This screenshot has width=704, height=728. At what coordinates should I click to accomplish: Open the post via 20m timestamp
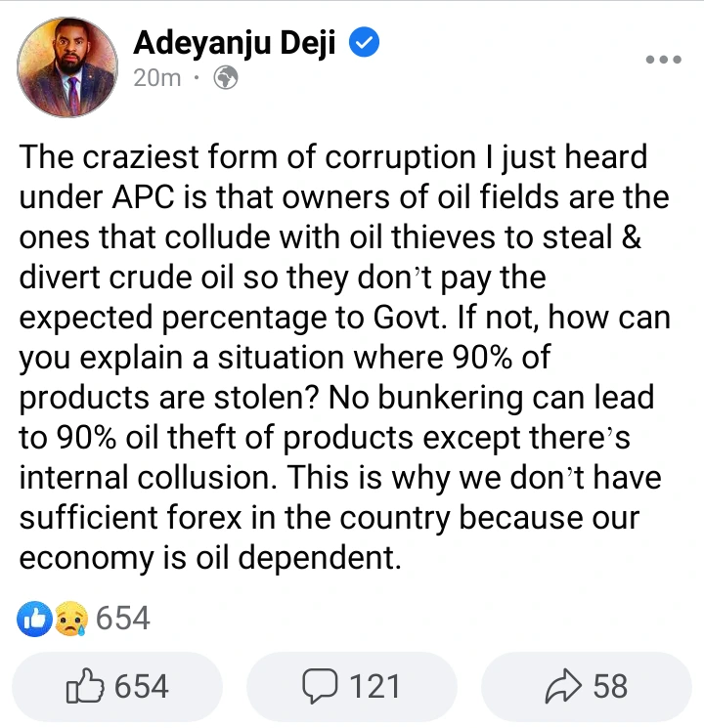(x=156, y=77)
